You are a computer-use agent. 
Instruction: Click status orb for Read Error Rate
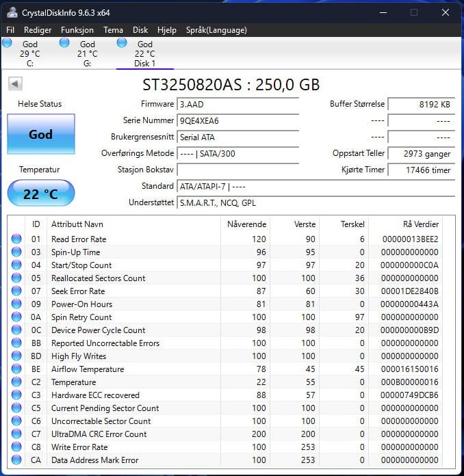[16, 239]
